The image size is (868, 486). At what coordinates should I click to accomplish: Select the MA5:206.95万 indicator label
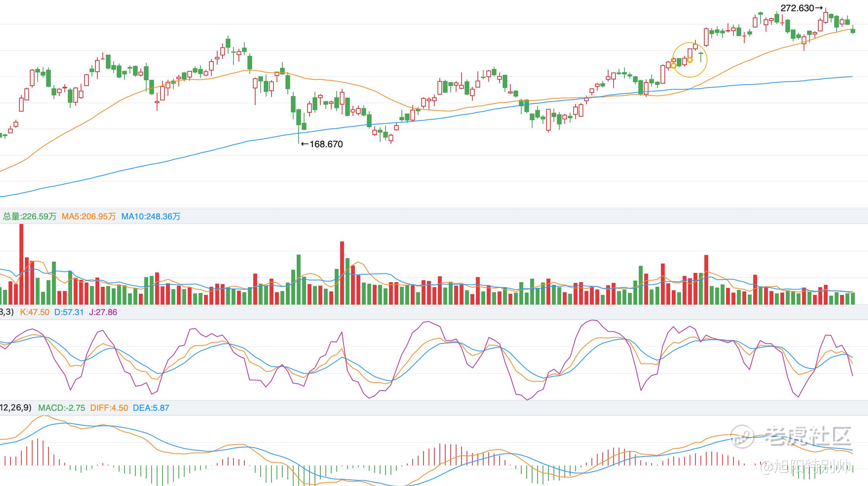point(89,217)
